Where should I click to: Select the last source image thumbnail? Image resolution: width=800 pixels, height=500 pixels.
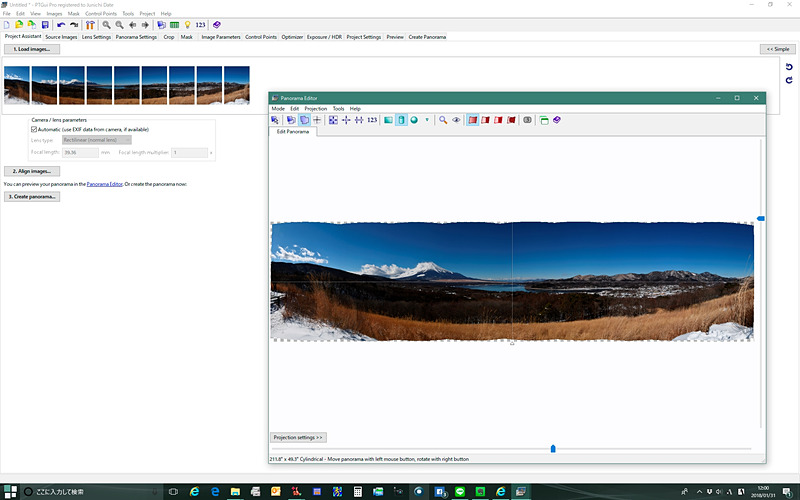(237, 85)
